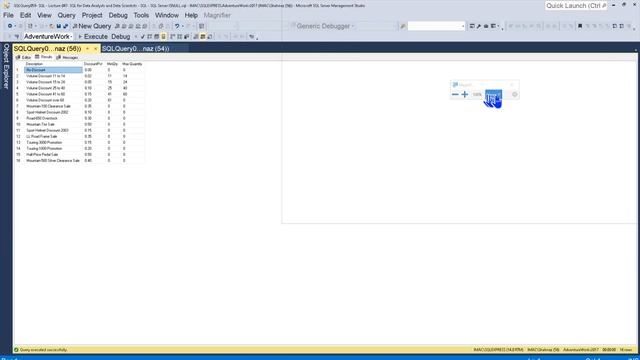The height and width of the screenshot is (360, 640).
Task: Select the No Discount cell
Action: click(53, 70)
